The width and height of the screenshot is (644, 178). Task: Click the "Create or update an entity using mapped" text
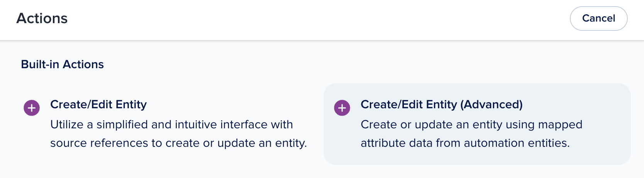click(471, 124)
